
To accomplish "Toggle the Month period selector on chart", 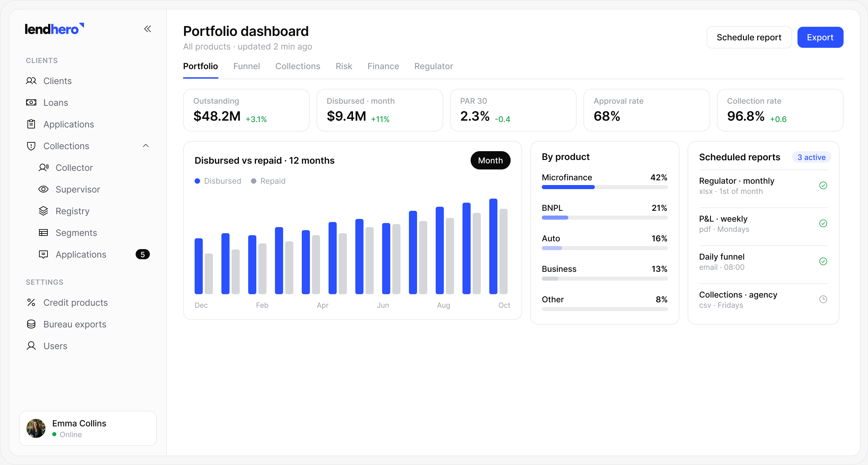I will pyautogui.click(x=490, y=160).
